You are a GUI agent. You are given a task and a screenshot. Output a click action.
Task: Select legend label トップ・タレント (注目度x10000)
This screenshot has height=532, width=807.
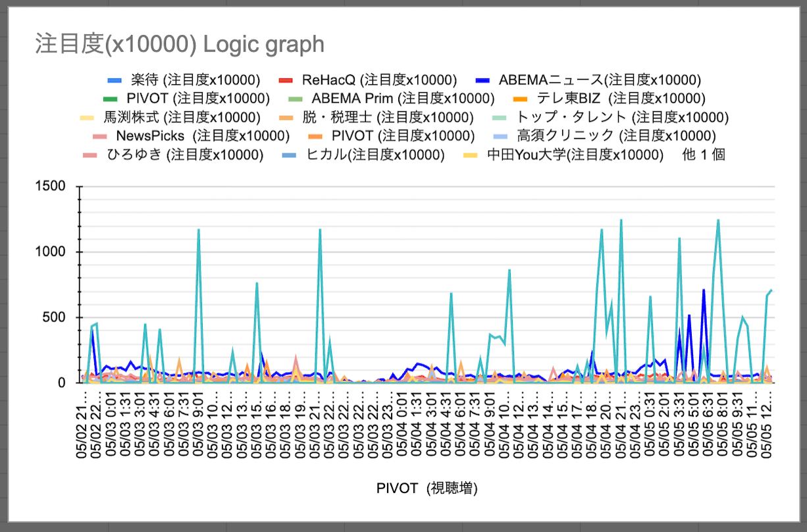pos(623,119)
